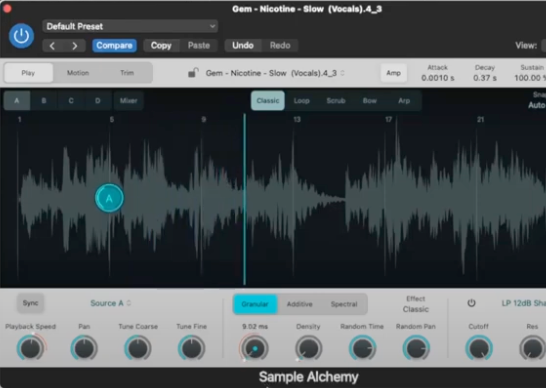Open the Source A popup menu
This screenshot has height=388, width=546.
tap(110, 303)
